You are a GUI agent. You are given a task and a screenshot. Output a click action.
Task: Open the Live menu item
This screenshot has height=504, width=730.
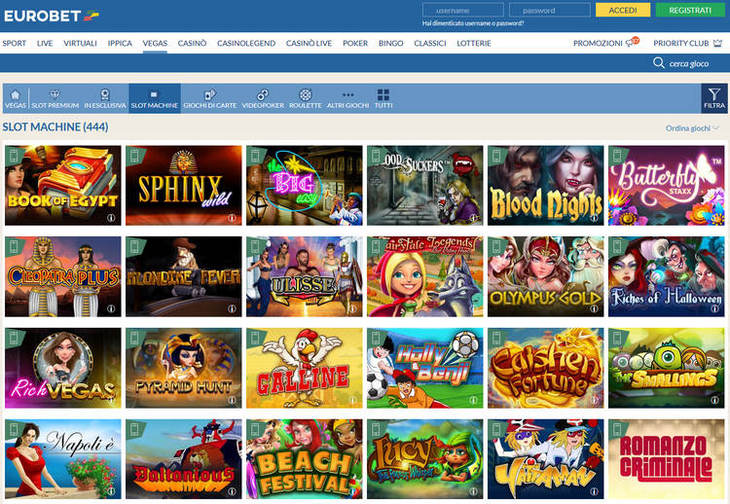(x=45, y=43)
